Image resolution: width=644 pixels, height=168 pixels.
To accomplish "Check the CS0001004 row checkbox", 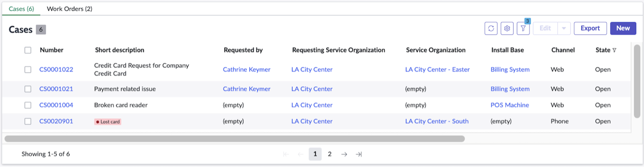I will [x=28, y=105].
